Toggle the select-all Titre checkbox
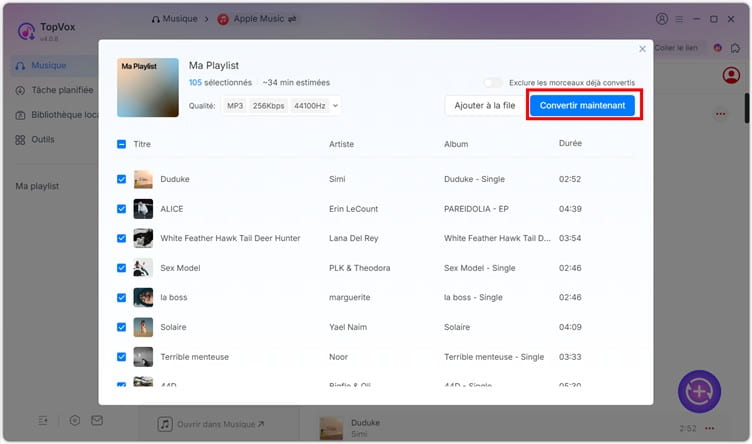Screen dimensions: 752x444 click(121, 144)
